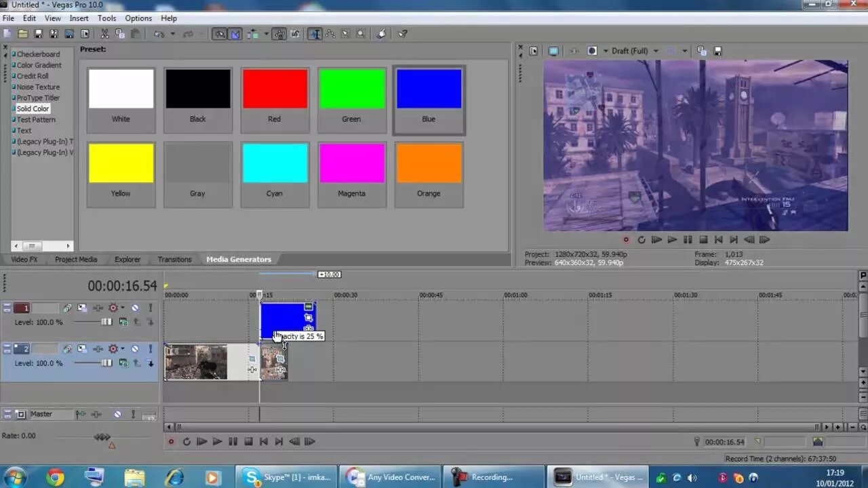Open Google Chrome from the taskbar
Viewport: 868px width, 488px height.
pyautogui.click(x=55, y=477)
